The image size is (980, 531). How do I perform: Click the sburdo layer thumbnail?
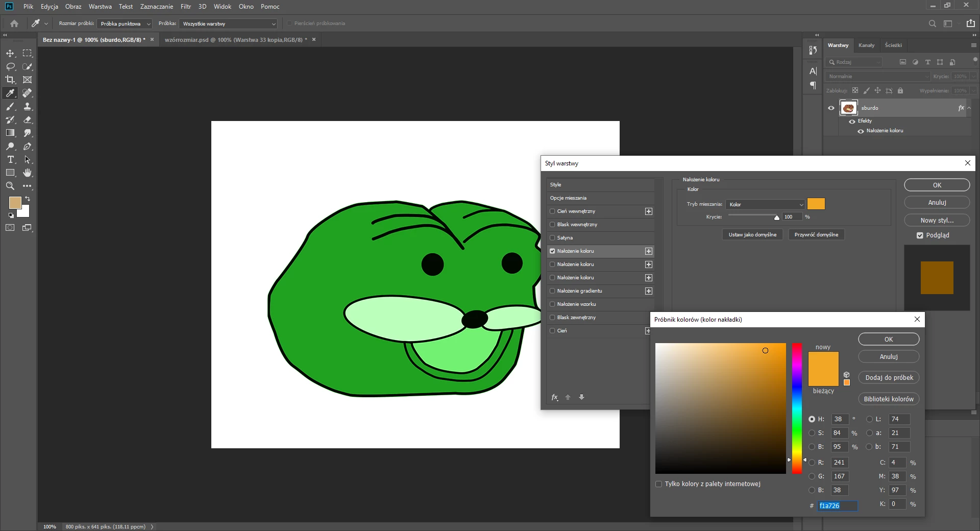coord(849,108)
